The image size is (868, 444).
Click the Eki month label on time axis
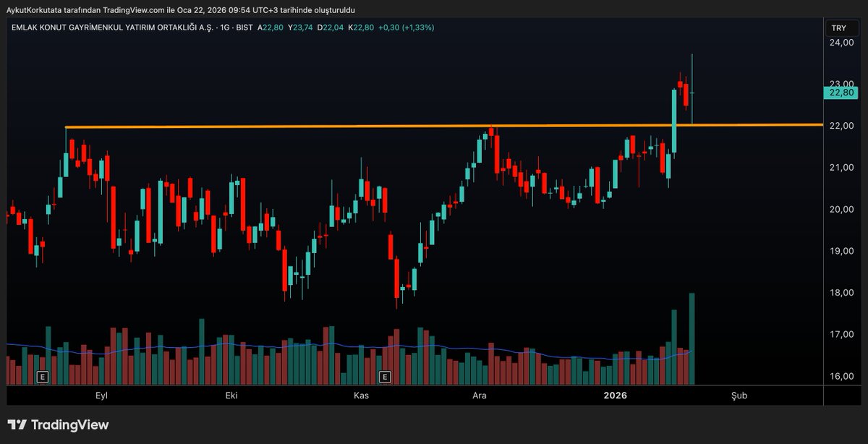click(231, 396)
